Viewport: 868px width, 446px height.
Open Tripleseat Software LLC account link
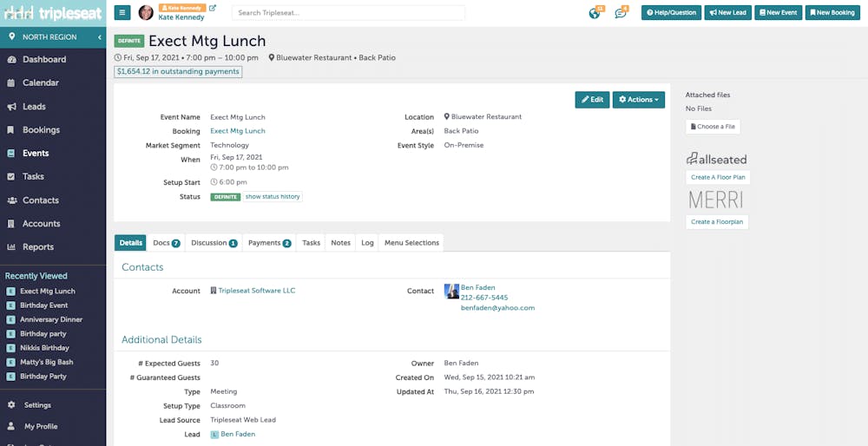257,291
